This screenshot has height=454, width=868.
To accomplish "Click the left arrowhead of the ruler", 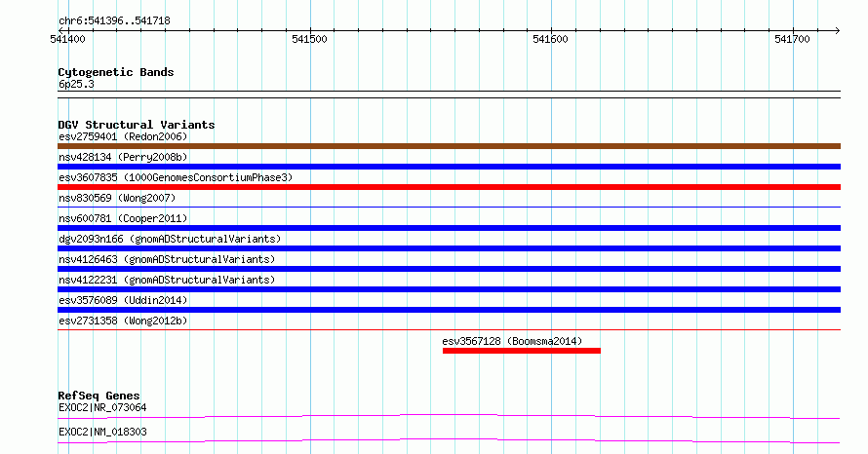I will [x=60, y=30].
